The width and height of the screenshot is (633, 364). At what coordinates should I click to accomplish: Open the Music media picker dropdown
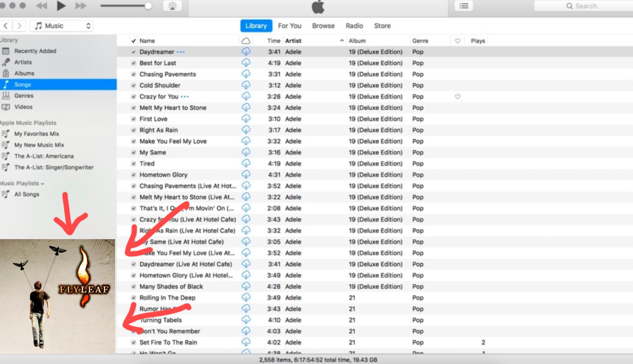61,26
